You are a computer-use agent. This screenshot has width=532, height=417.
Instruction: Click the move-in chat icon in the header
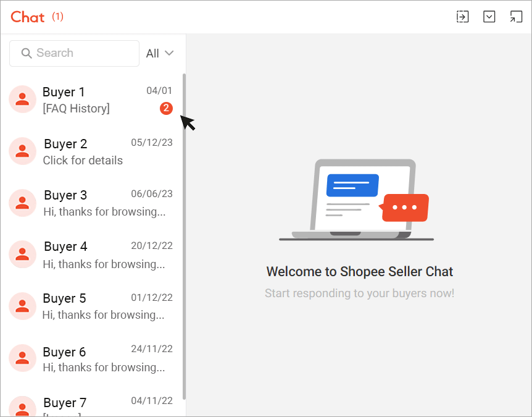[462, 17]
